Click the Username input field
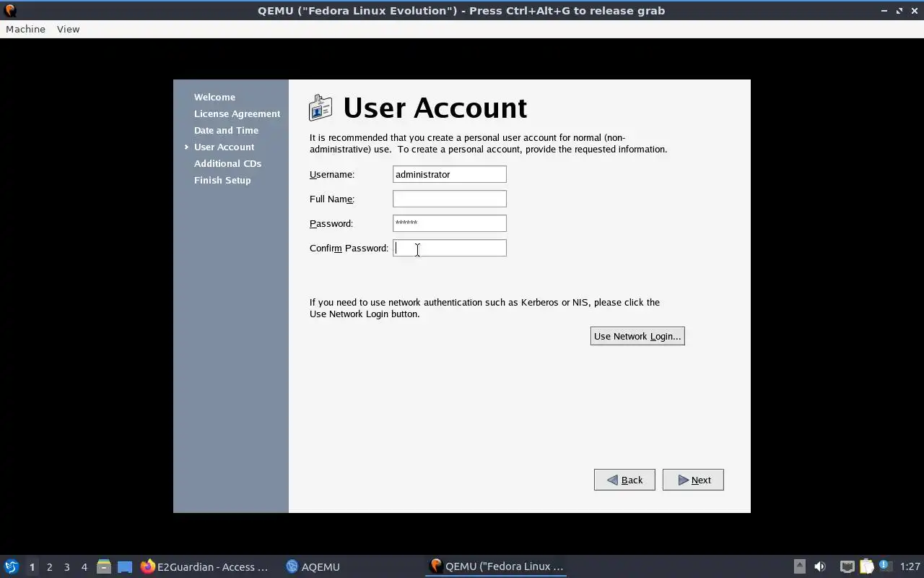This screenshot has width=924, height=578. point(449,174)
